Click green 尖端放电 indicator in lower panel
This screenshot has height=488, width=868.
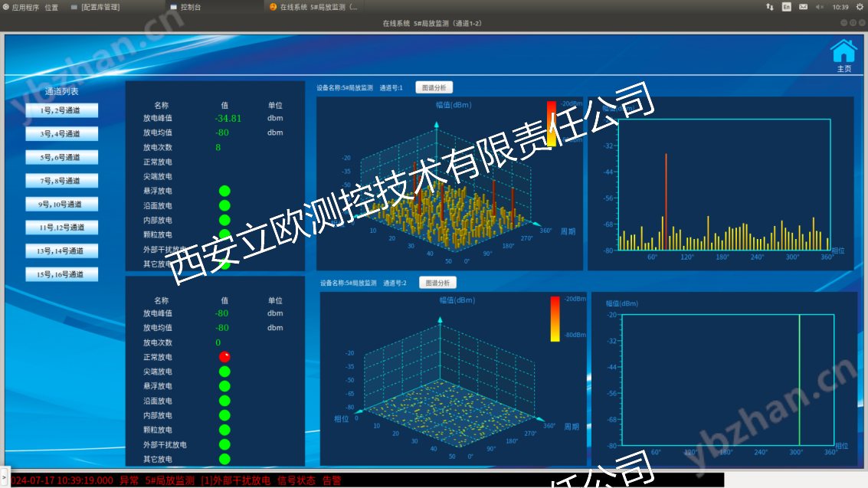point(224,372)
